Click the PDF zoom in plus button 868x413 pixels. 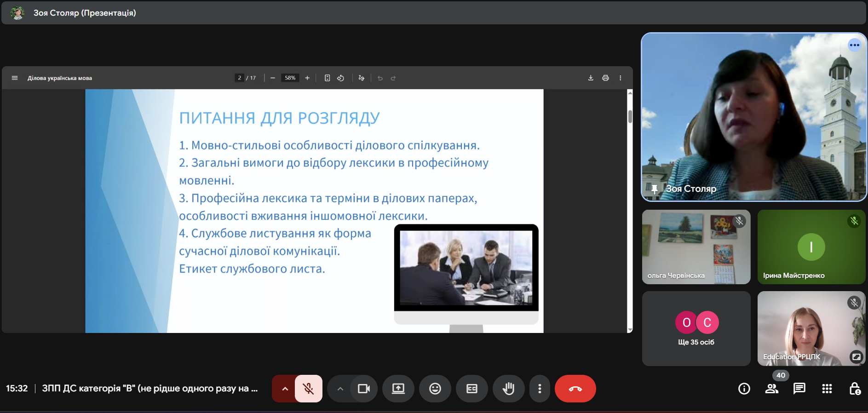(307, 78)
